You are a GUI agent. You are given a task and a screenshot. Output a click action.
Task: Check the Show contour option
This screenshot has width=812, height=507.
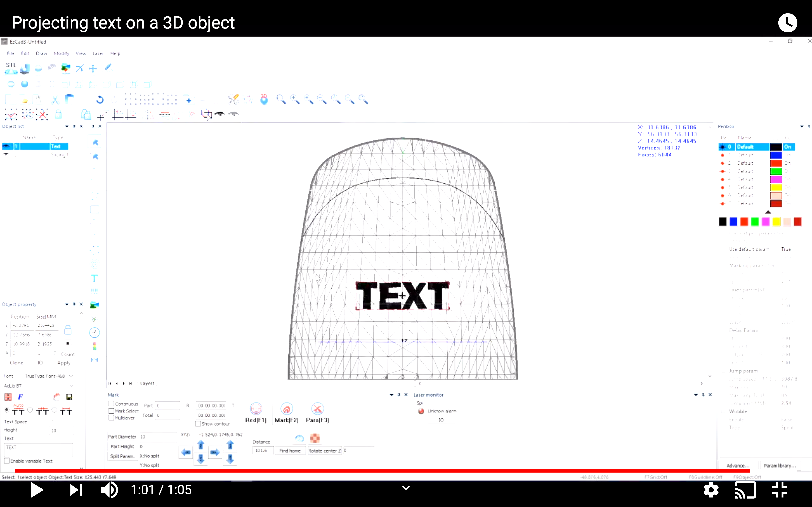tap(198, 424)
